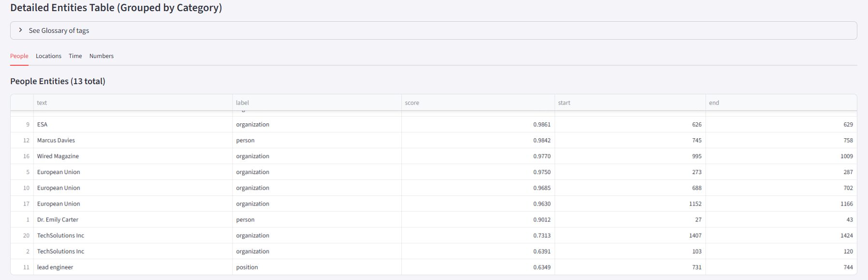Click the row index 12 cell
This screenshot has width=868, height=280.
coord(22,140)
